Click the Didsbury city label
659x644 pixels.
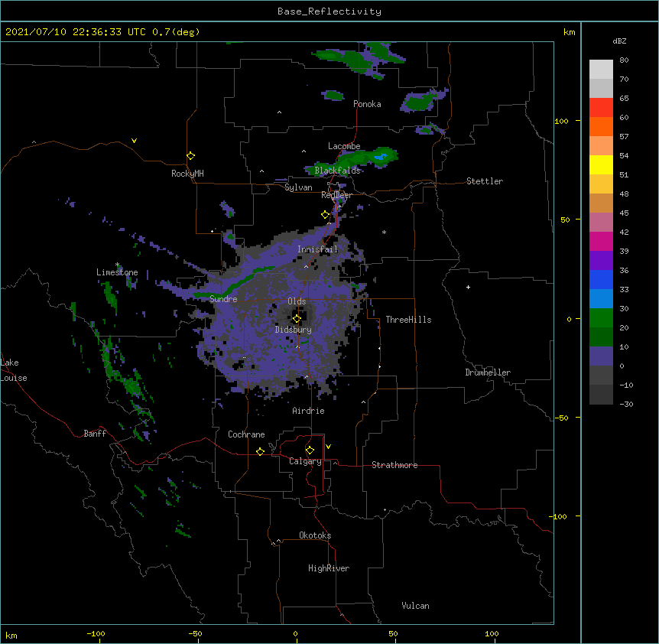point(294,330)
